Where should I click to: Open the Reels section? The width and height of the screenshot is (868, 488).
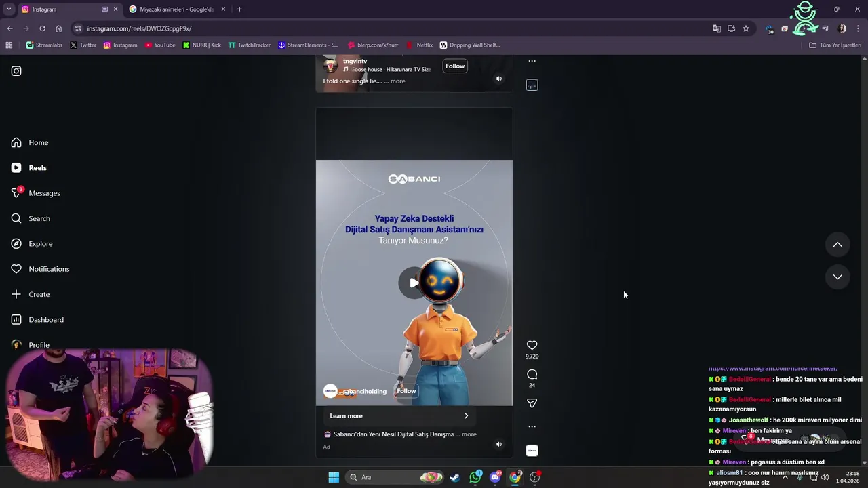click(x=29, y=167)
